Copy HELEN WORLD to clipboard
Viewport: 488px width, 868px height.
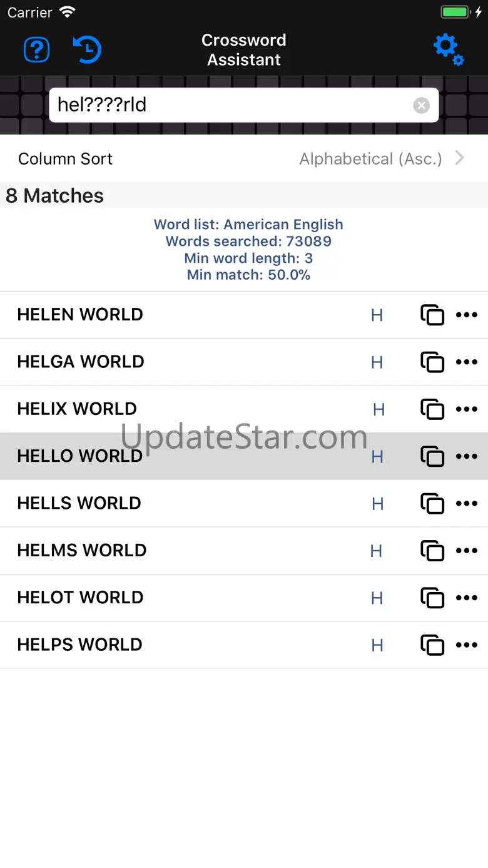tap(432, 315)
